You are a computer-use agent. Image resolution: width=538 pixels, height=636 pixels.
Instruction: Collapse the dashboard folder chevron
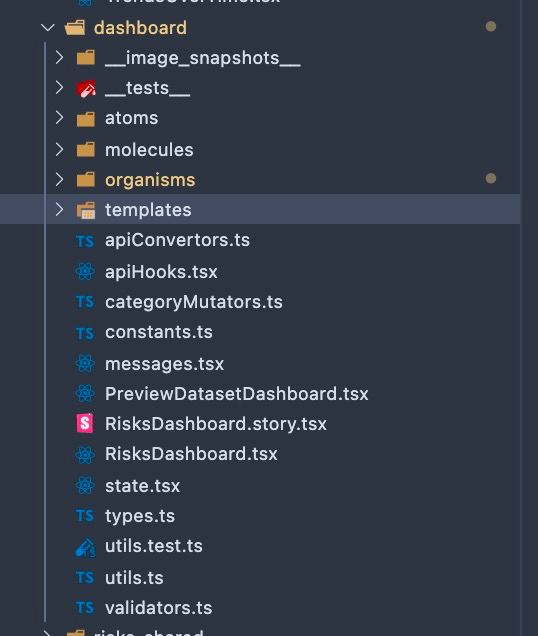pyautogui.click(x=48, y=28)
